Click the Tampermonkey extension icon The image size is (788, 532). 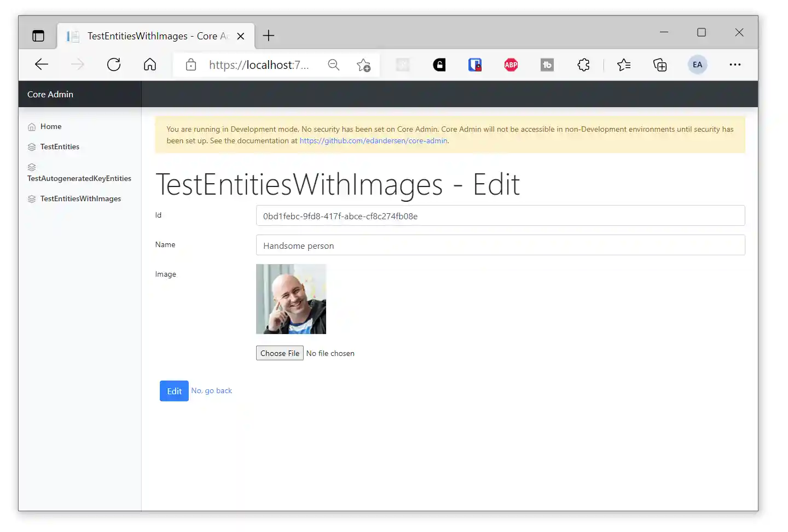(x=547, y=65)
